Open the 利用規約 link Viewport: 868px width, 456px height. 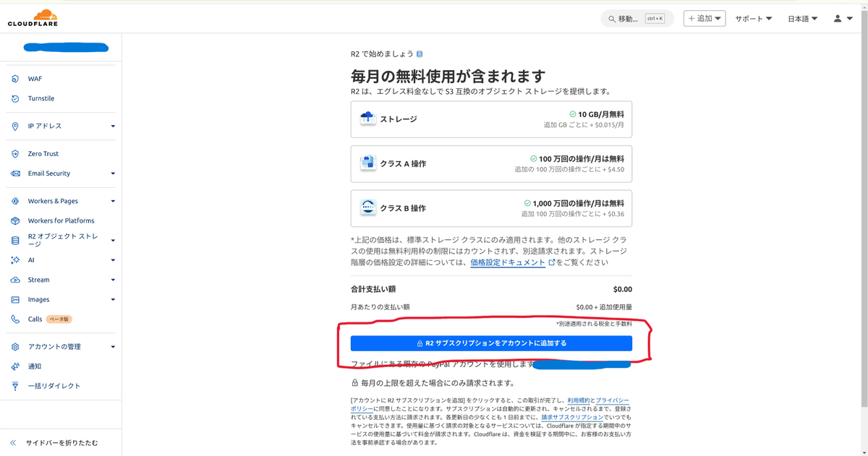coord(579,400)
